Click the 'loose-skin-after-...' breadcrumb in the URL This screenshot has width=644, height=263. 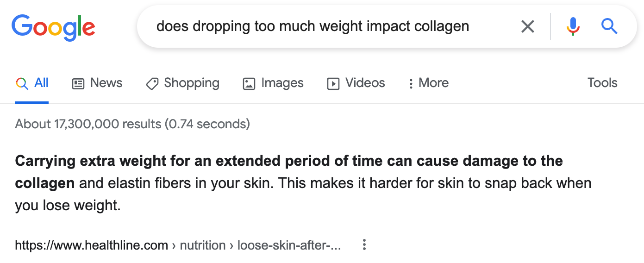pyautogui.click(x=289, y=245)
